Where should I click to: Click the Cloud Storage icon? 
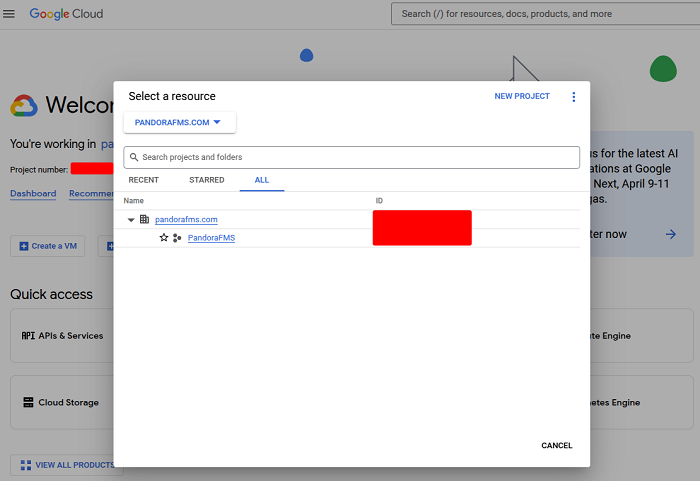point(28,403)
